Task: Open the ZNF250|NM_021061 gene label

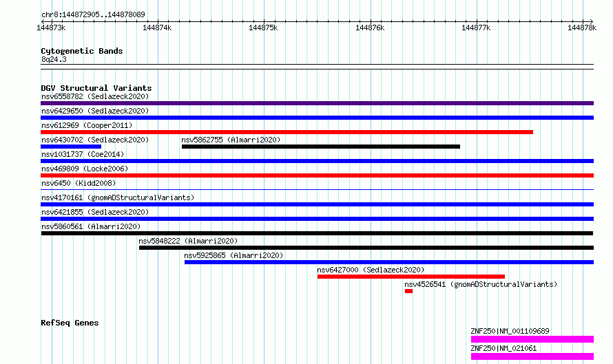Action: 503,348
